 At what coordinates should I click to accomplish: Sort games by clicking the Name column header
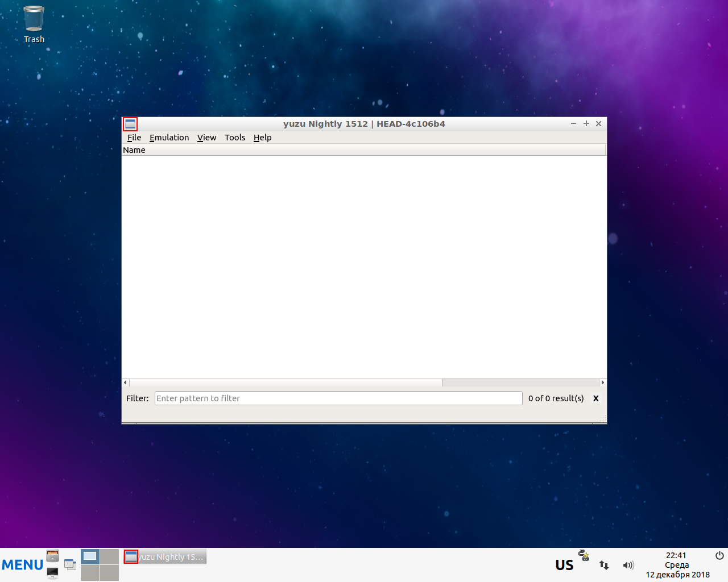coord(134,149)
